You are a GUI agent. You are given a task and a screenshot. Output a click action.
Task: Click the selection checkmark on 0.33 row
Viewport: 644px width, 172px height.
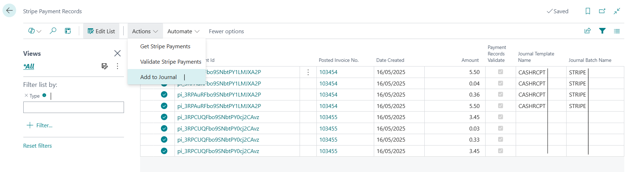click(164, 139)
